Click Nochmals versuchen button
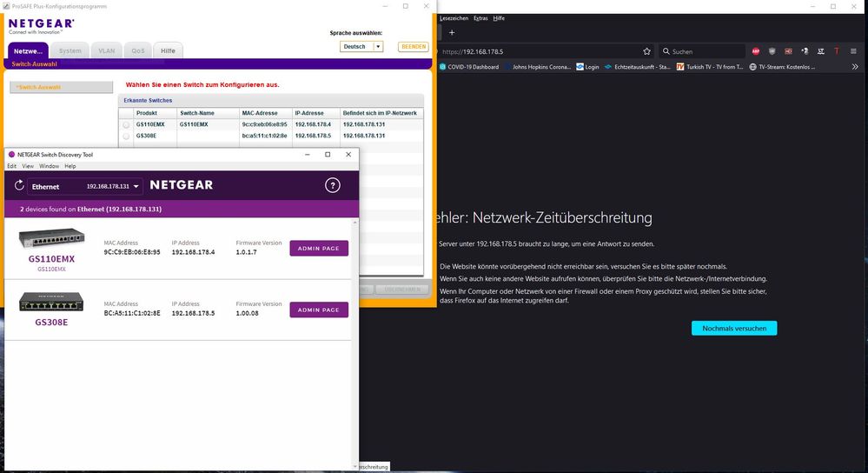868x473 pixels. point(734,328)
